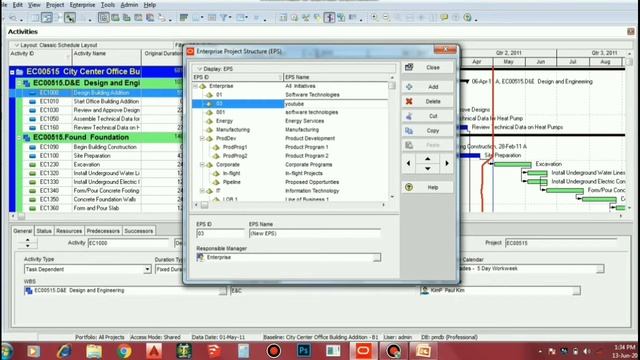Image resolution: width=640 pixels, height=360 pixels.
Task: Select the In-flight EPS node
Action: click(290, 173)
